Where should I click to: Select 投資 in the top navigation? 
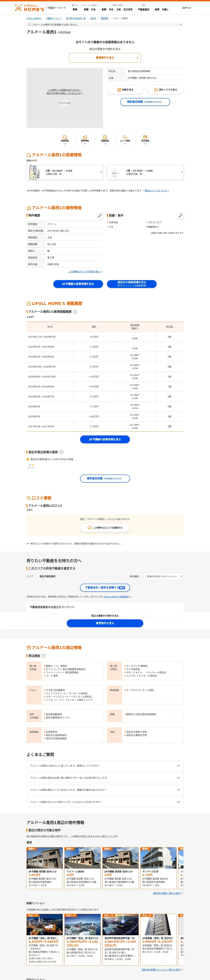point(157,9)
